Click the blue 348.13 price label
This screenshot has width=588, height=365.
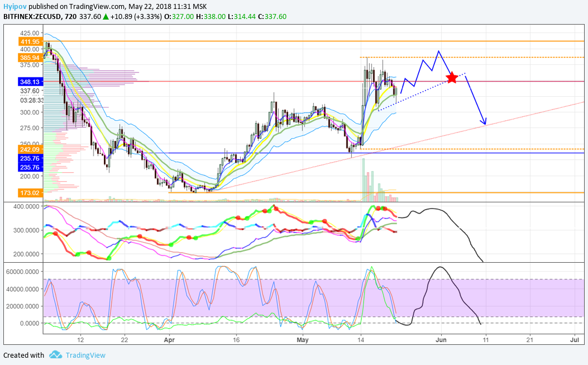tap(30, 82)
